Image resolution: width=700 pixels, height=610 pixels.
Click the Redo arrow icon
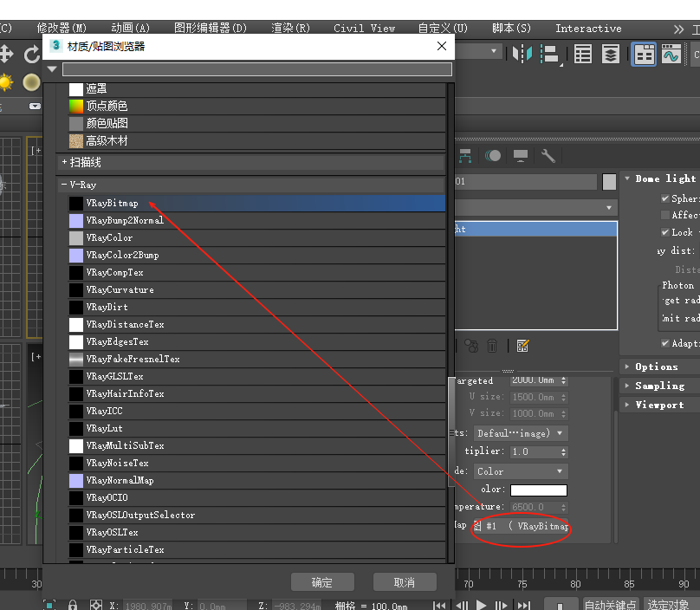32,55
